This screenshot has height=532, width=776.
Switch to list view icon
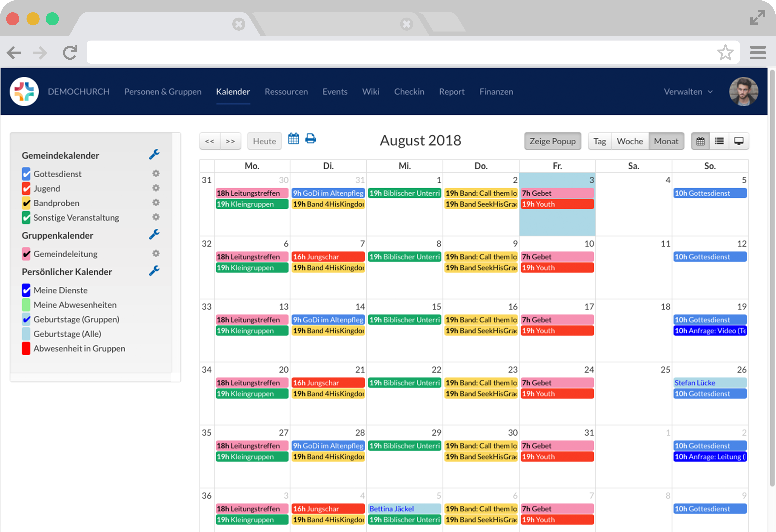coord(719,141)
